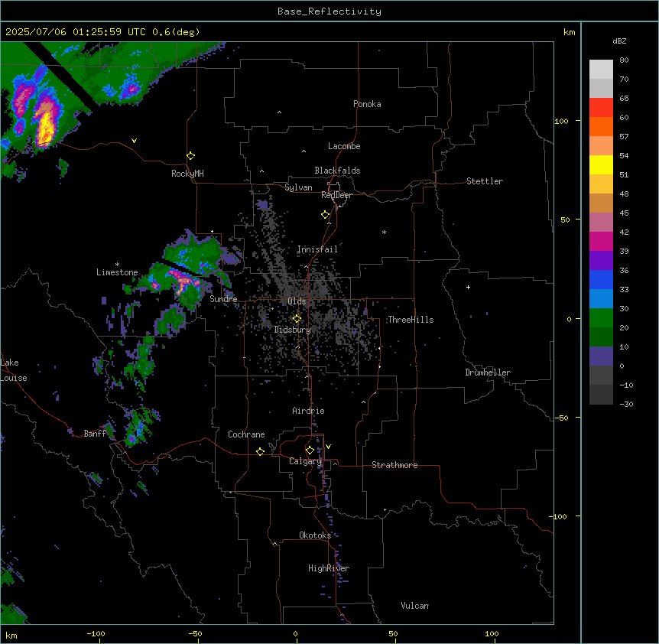Click the Banff town label
Image resolution: width=659 pixels, height=644 pixels.
tap(95, 434)
